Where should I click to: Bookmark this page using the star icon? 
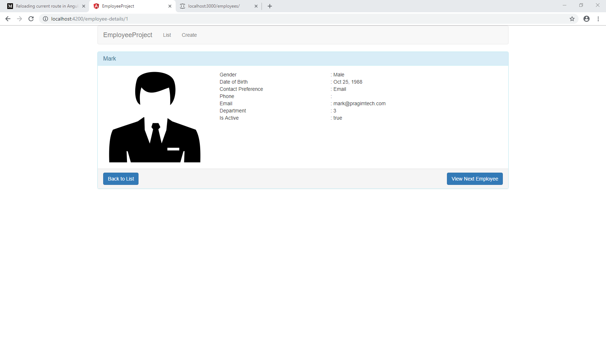click(572, 19)
